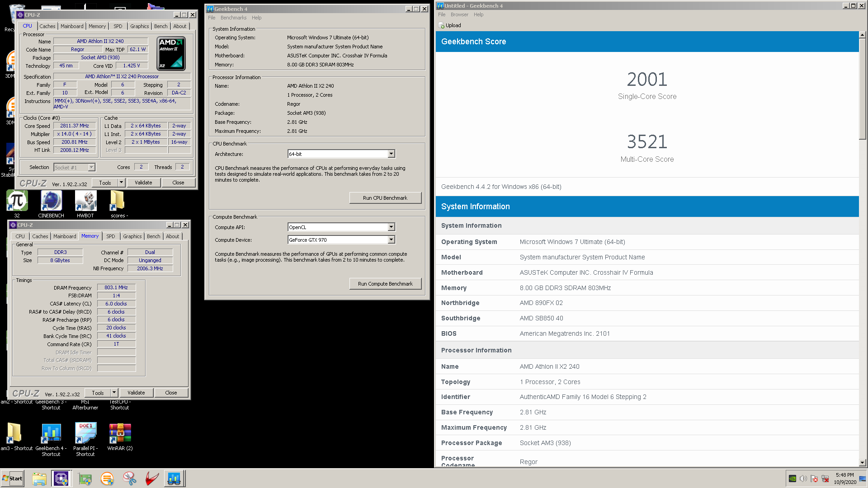Click the Tools button in top CPU-Z window
This screenshot has width=868, height=488.
pyautogui.click(x=105, y=183)
